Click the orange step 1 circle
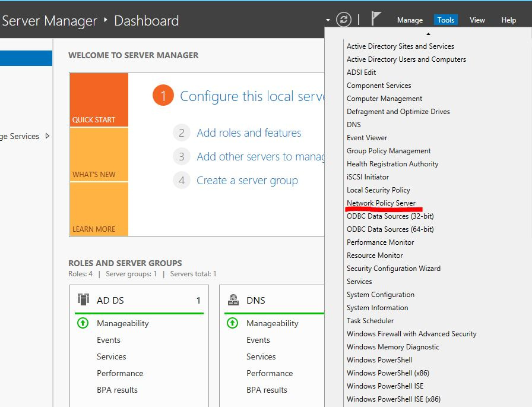Viewport: 532px width, 407px height. [163, 96]
